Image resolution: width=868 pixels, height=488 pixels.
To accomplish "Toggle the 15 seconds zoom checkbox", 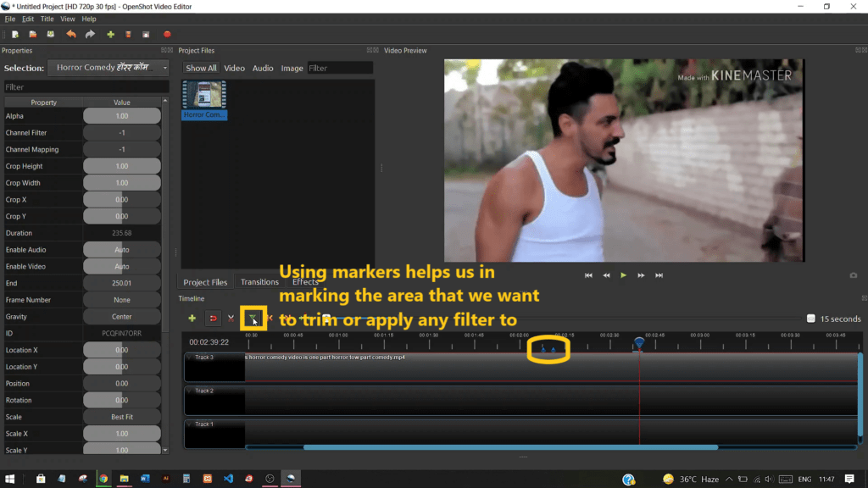I will point(810,318).
